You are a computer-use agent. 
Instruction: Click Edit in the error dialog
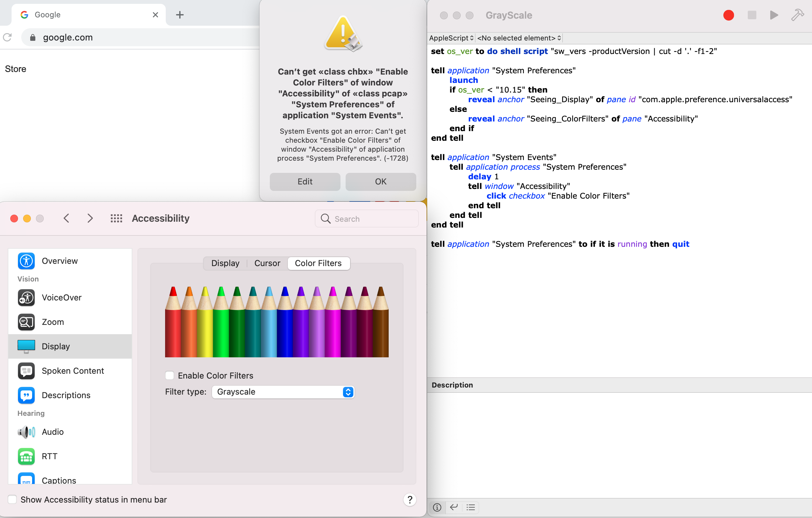(x=305, y=182)
